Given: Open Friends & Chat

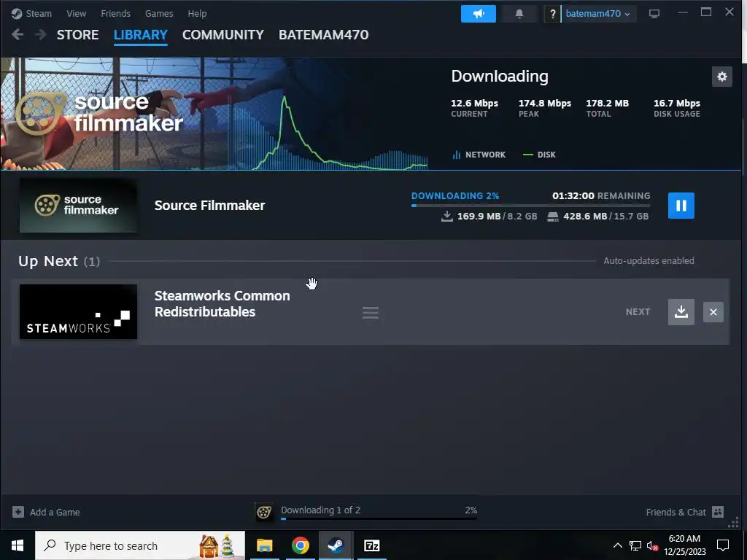Looking at the screenshot, I should [x=676, y=513].
